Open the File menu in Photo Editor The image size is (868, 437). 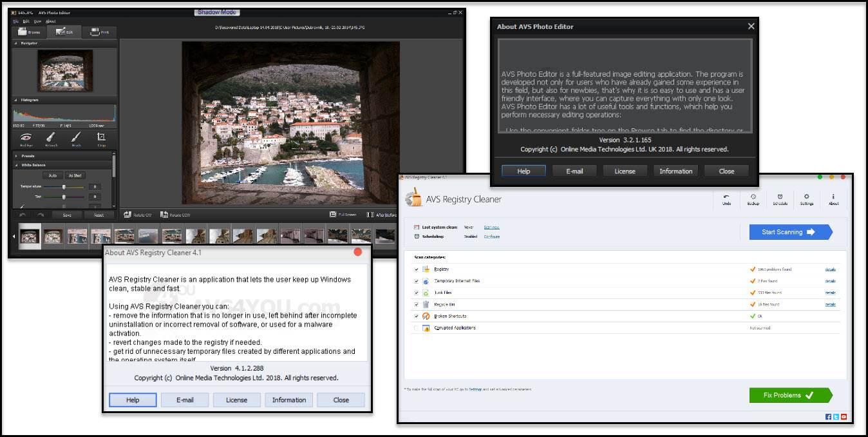point(15,21)
